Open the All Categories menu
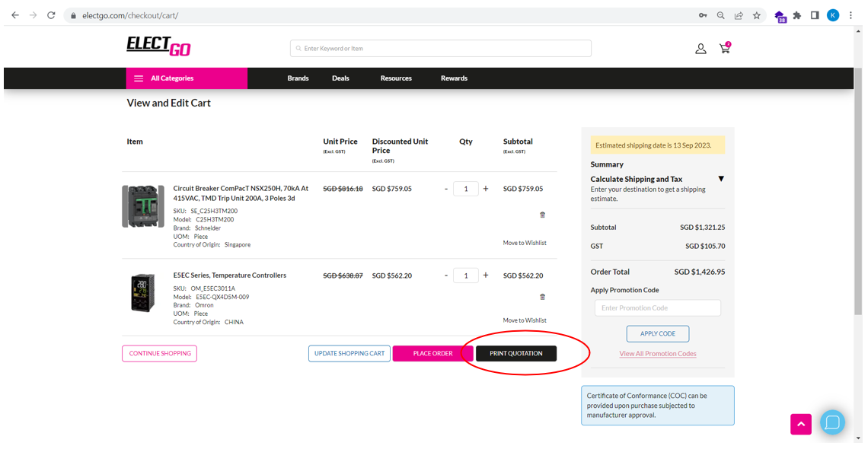 187,78
